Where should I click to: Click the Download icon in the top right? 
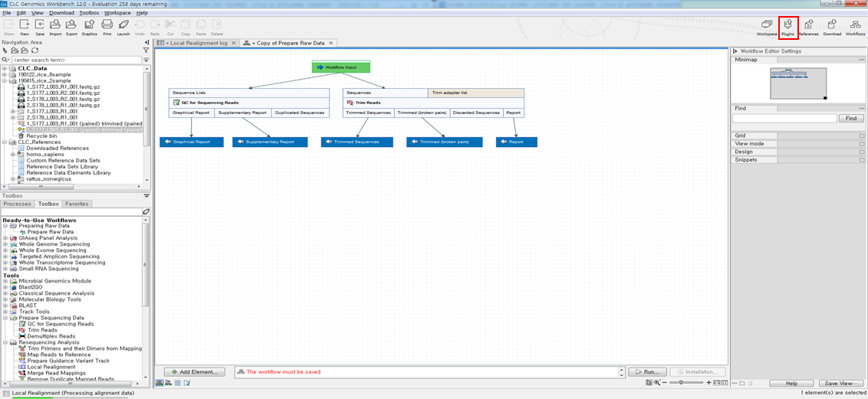tap(832, 25)
